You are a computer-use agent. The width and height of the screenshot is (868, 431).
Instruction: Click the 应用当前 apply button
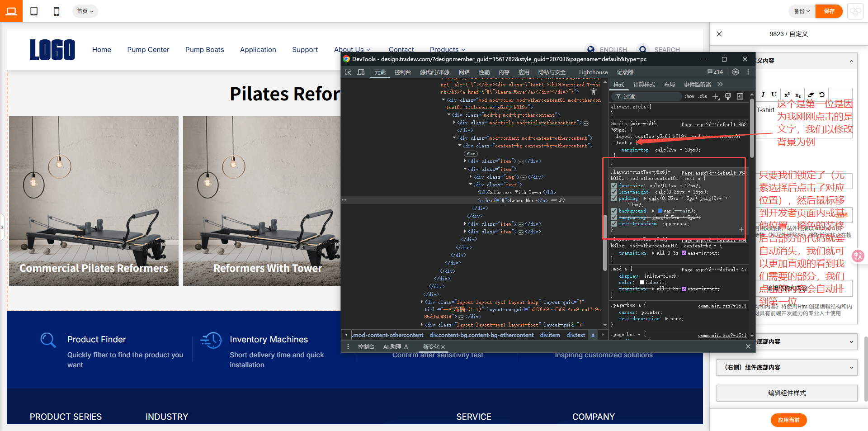(789, 420)
